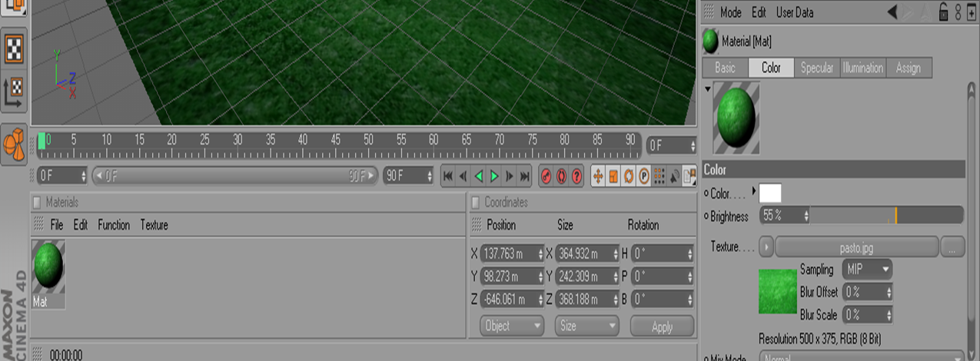This screenshot has width=980, height=361.
Task: Click the Record Active Objects keyframe button
Action: [546, 176]
